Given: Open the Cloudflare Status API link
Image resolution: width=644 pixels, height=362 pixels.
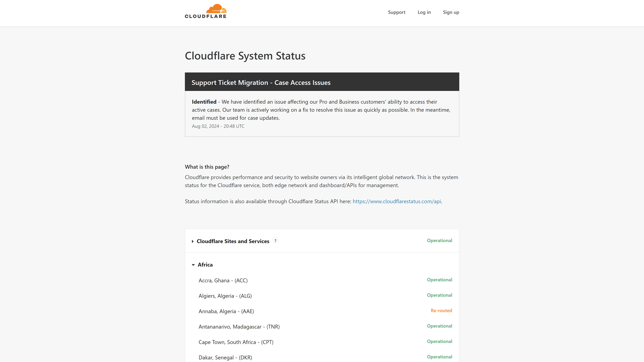Looking at the screenshot, I should click(x=396, y=201).
